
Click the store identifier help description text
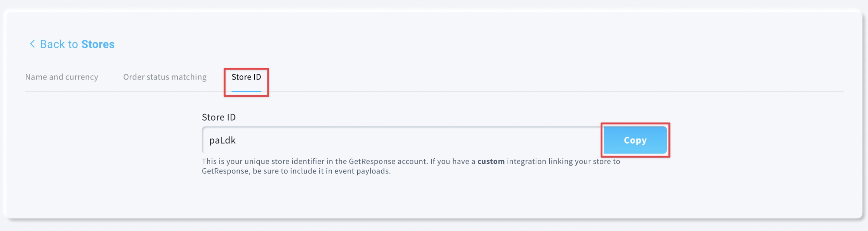411,166
